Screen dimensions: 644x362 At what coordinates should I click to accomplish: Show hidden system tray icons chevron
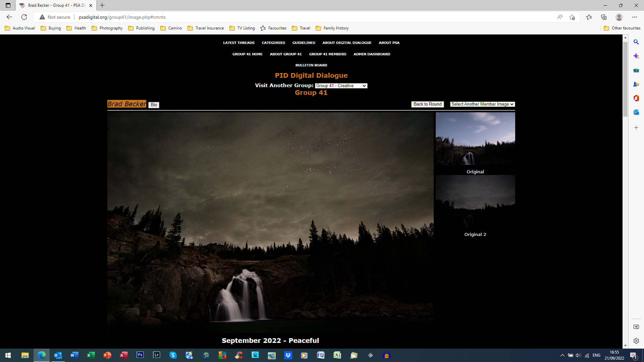pyautogui.click(x=562, y=355)
